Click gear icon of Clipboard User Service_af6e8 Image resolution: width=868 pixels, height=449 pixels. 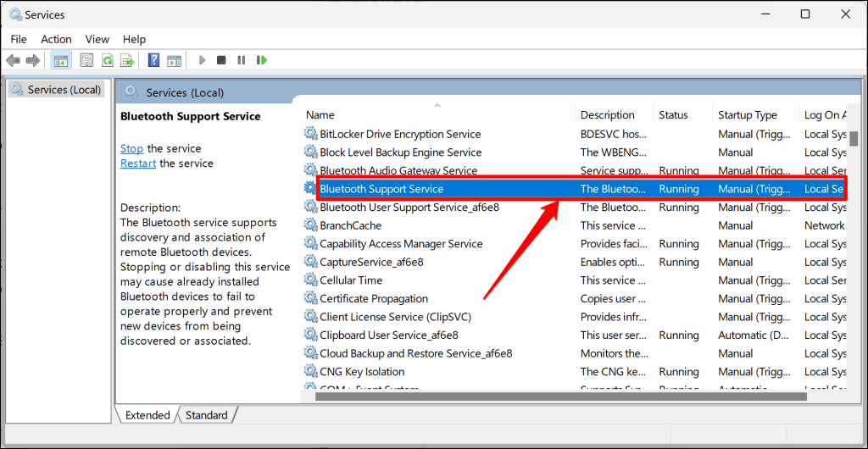310,335
